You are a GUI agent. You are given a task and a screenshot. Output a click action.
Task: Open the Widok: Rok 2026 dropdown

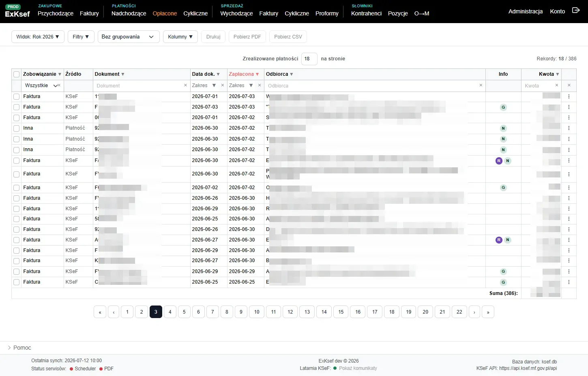38,36
